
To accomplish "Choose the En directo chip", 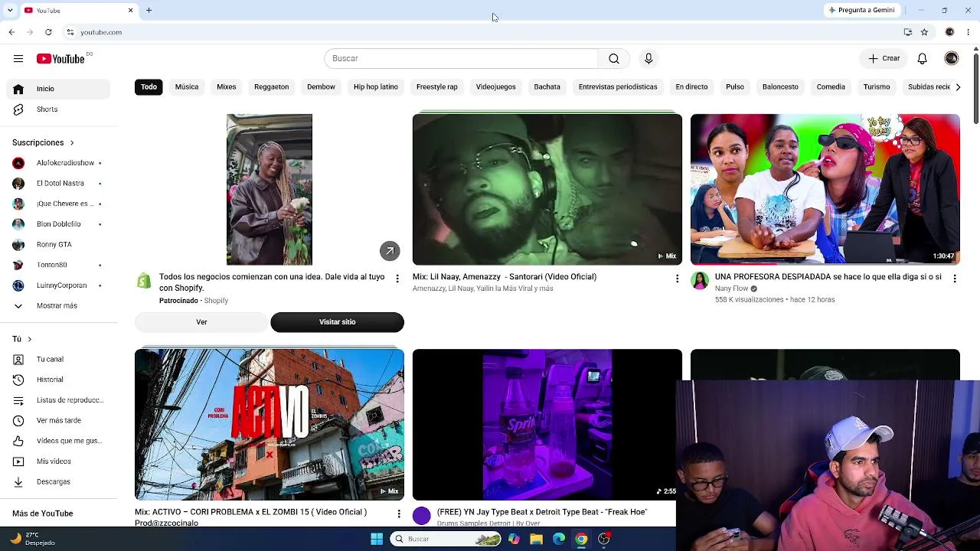I will click(691, 87).
